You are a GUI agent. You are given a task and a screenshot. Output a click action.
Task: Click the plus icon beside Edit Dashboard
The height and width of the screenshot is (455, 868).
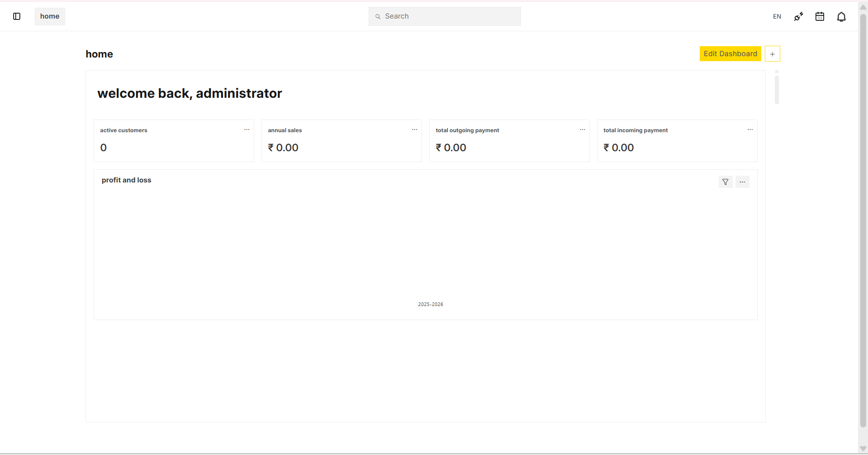pos(772,54)
